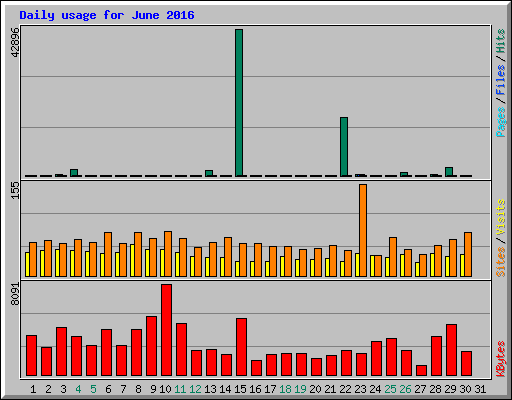Click the tallest orange Visits bar on day 23
The width and height of the screenshot is (512, 400).
point(363,230)
